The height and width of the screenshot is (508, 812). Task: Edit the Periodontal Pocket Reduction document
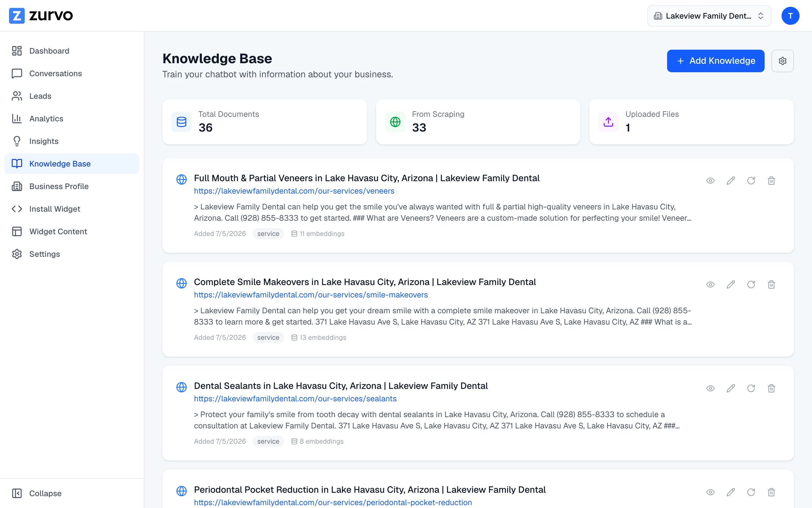coord(731,492)
